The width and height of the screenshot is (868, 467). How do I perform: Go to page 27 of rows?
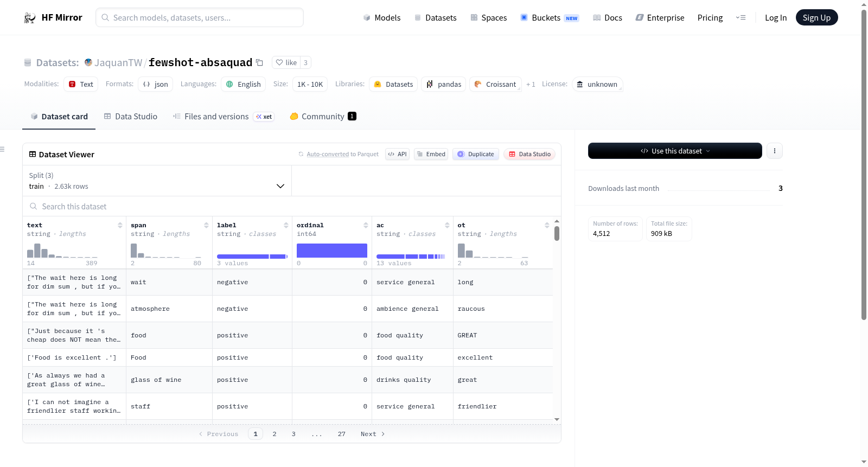(341, 434)
